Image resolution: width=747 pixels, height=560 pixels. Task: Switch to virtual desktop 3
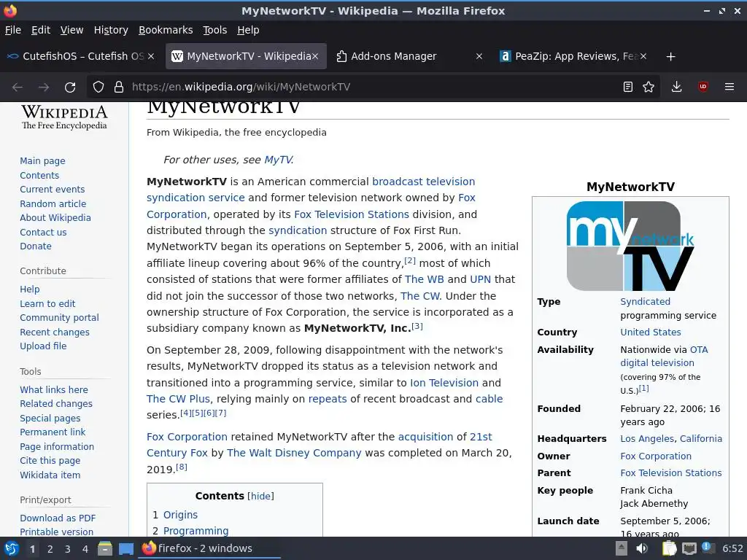click(68, 549)
